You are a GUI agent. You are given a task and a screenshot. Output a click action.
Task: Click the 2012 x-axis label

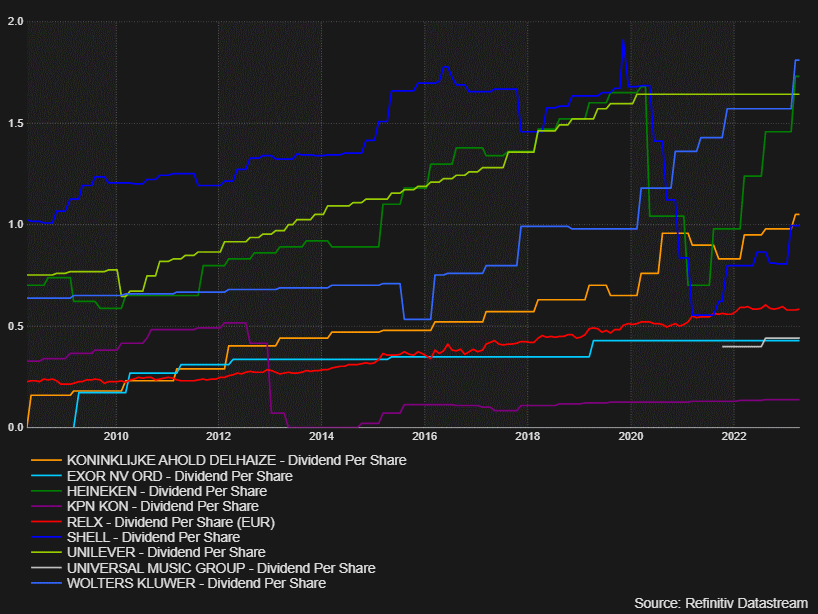pyautogui.click(x=219, y=436)
